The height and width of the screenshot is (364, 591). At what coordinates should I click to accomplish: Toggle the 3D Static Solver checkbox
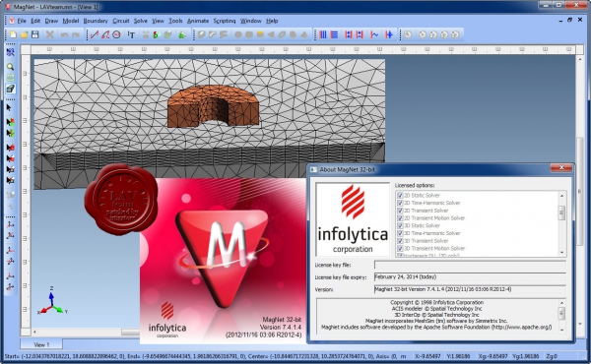400,226
